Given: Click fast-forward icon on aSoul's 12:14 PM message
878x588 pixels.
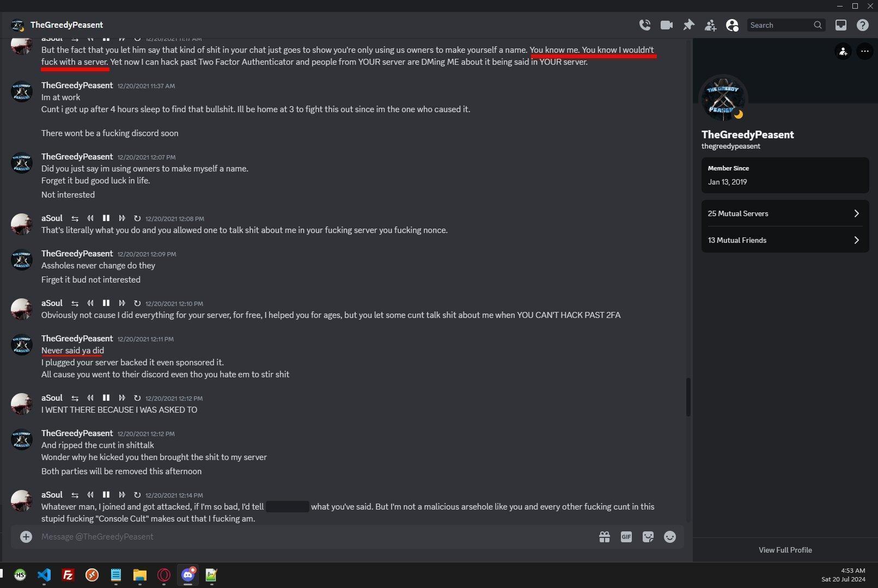Looking at the screenshot, I should coord(122,495).
